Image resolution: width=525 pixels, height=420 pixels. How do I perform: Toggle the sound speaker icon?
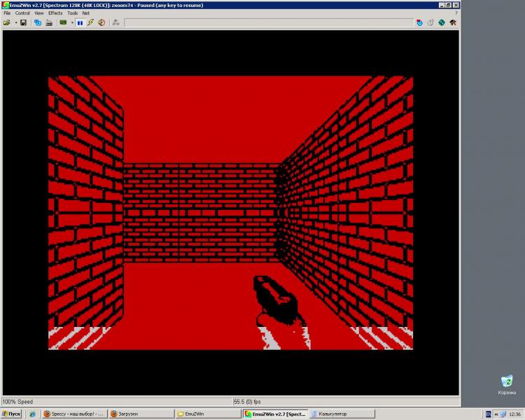click(x=101, y=22)
